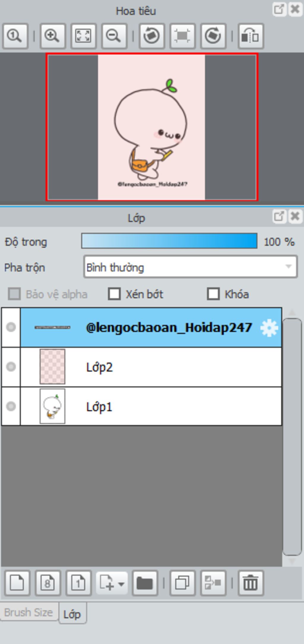Image resolution: width=304 pixels, height=644 pixels.
Task: Tick the Khóa lock checkbox
Action: 213,294
